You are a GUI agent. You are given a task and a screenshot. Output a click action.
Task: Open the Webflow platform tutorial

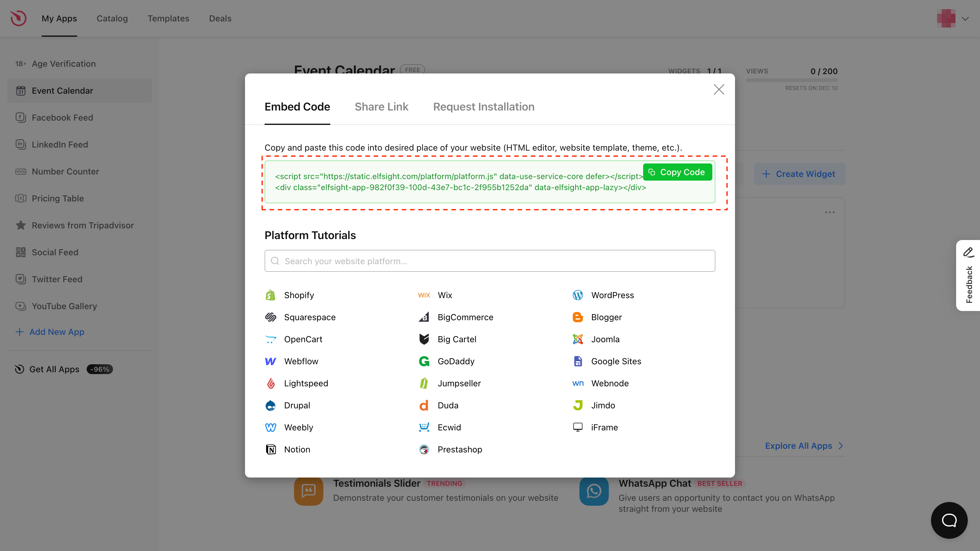pyautogui.click(x=302, y=361)
